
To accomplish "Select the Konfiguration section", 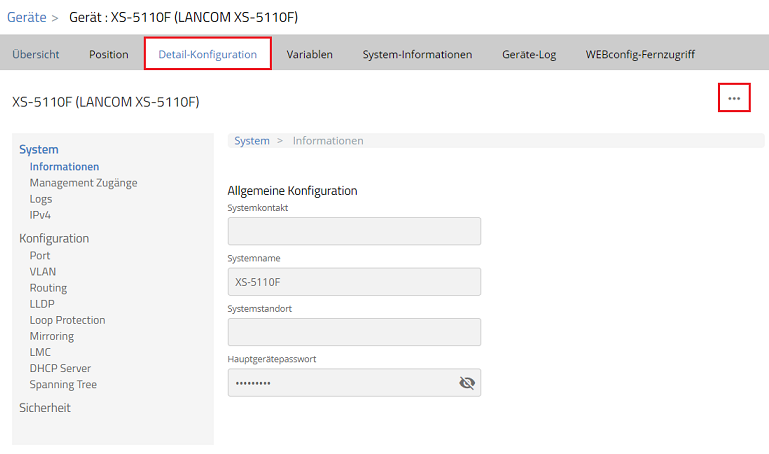I will [x=54, y=238].
